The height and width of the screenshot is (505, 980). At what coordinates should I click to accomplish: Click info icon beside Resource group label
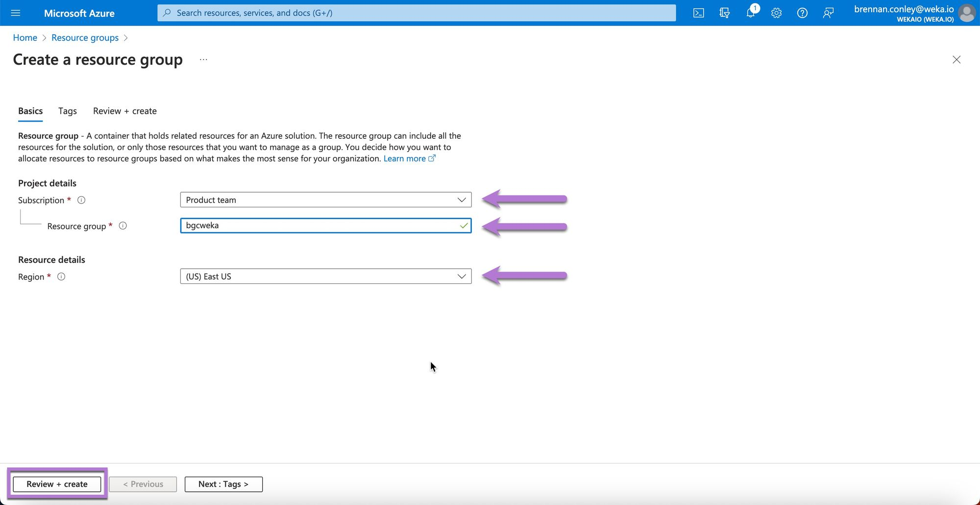[x=123, y=226]
